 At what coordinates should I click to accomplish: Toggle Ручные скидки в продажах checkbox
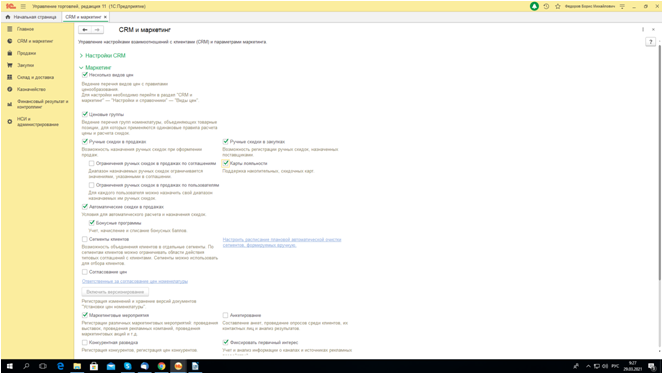click(x=85, y=142)
